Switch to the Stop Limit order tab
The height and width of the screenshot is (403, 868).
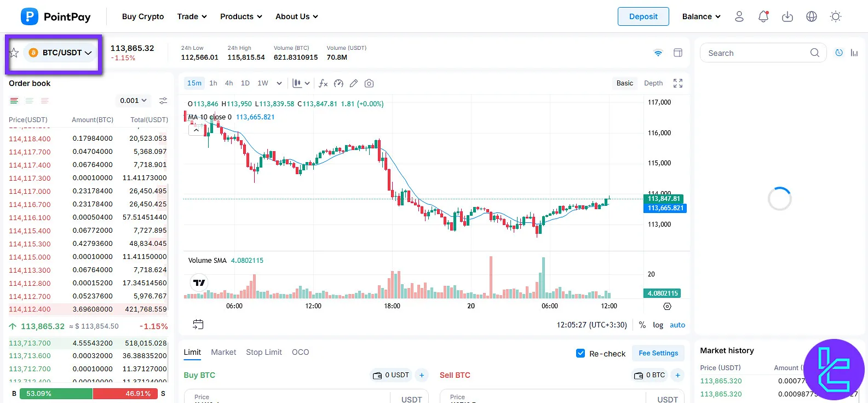coord(264,352)
